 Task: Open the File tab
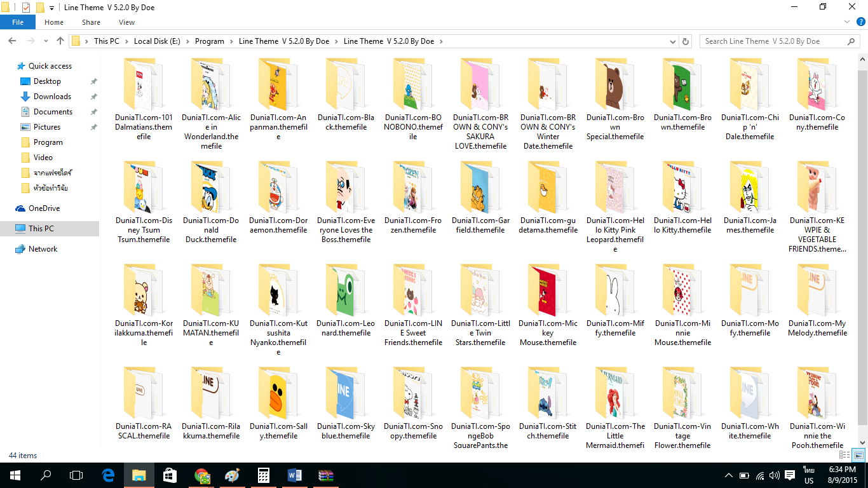pos(18,22)
